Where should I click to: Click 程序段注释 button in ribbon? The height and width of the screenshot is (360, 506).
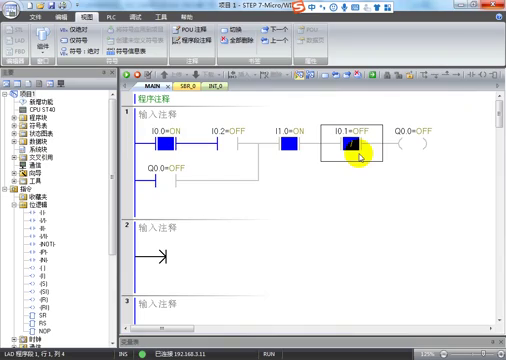[x=192, y=40]
